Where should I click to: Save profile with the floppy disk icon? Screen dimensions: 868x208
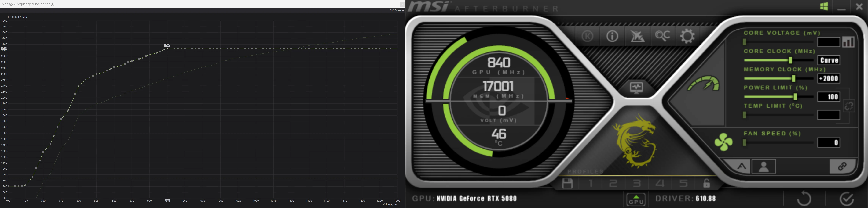point(567,183)
